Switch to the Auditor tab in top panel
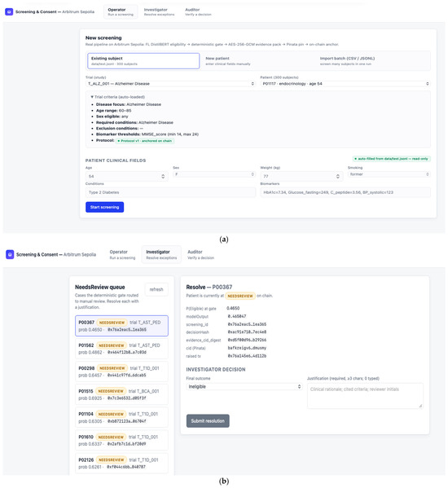 (198, 12)
